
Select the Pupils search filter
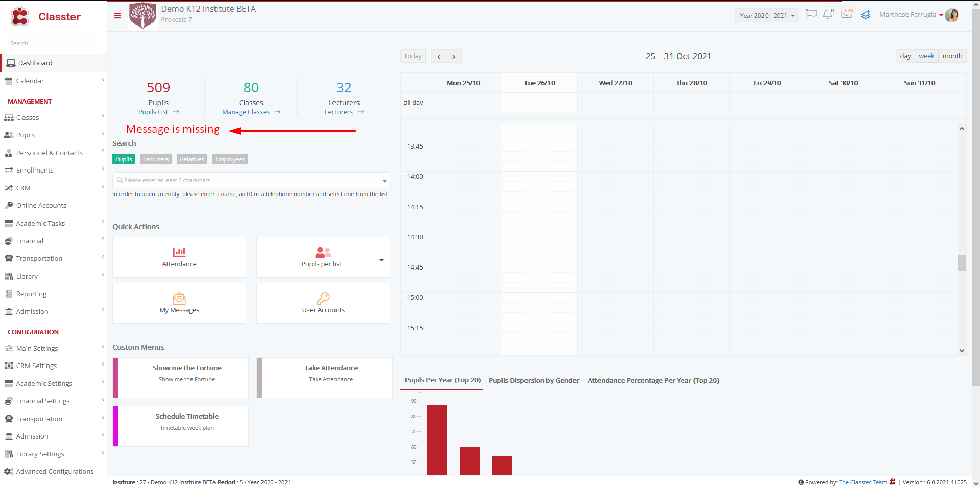[x=124, y=159]
